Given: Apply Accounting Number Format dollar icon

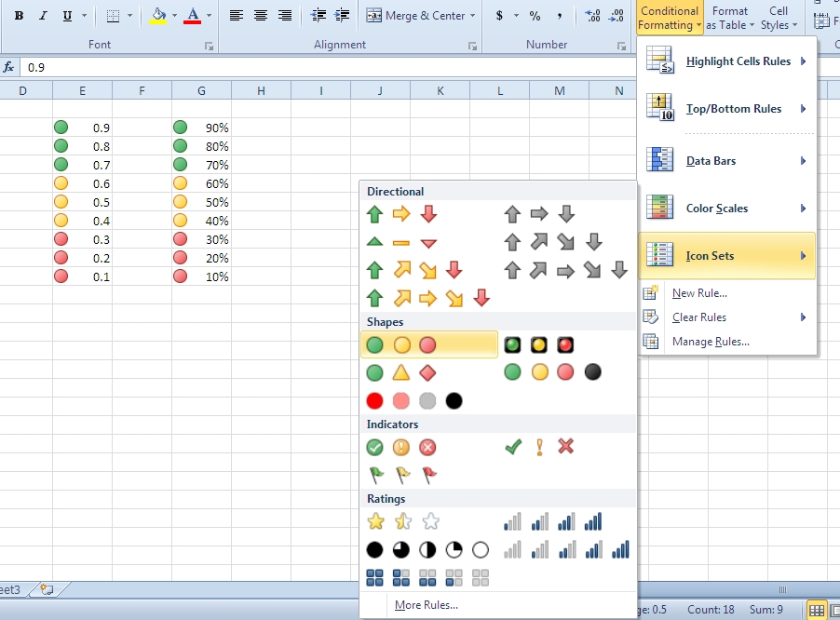Looking at the screenshot, I should pos(499,16).
